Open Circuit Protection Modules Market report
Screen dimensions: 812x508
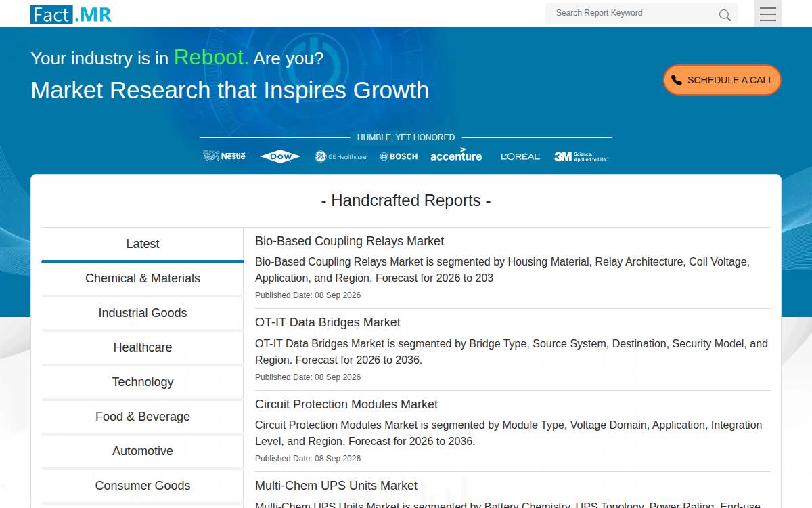click(346, 404)
